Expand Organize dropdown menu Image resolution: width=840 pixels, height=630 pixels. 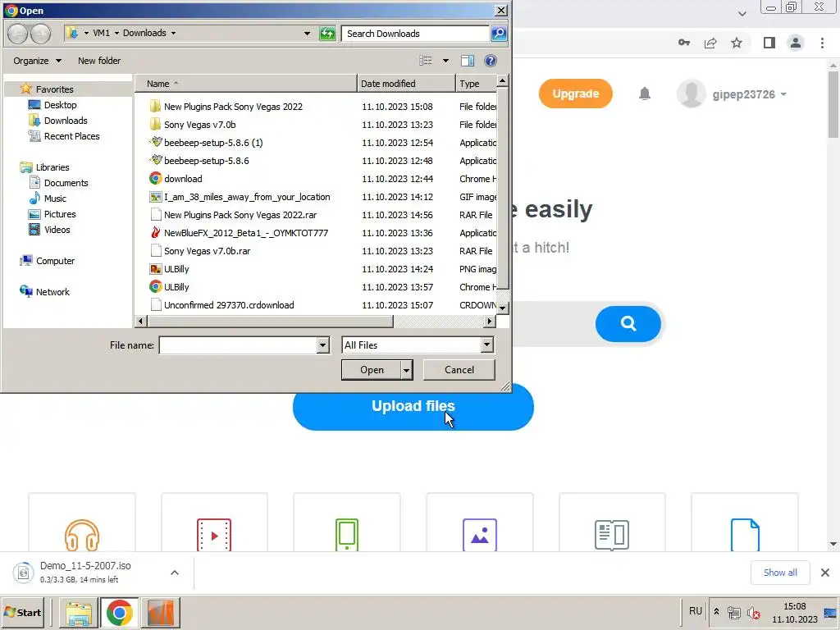point(37,61)
